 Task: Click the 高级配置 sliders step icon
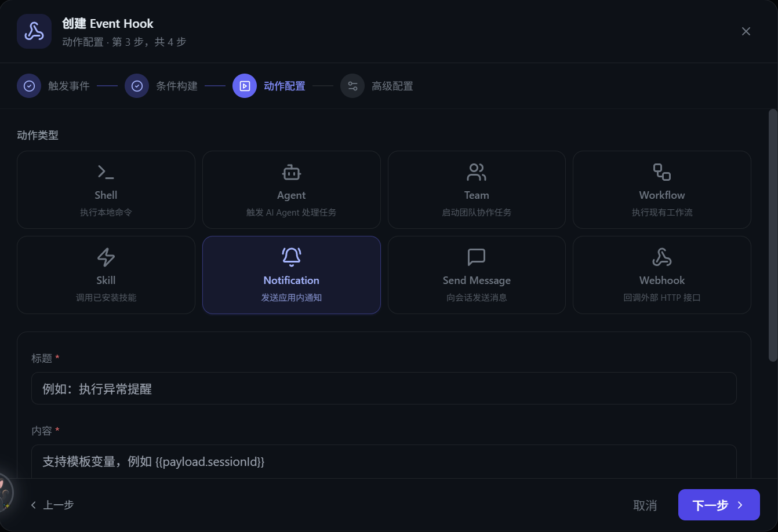click(352, 86)
